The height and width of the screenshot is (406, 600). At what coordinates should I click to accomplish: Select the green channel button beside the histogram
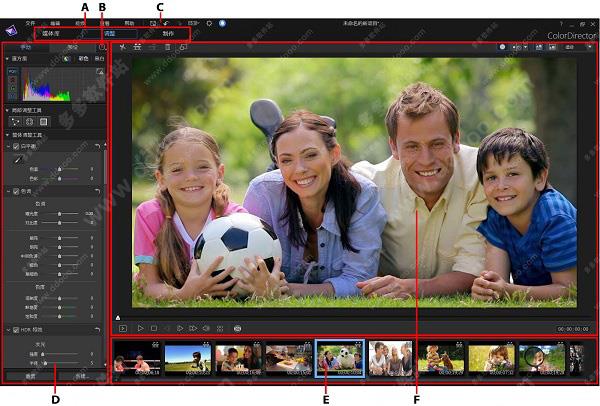pos(13,88)
